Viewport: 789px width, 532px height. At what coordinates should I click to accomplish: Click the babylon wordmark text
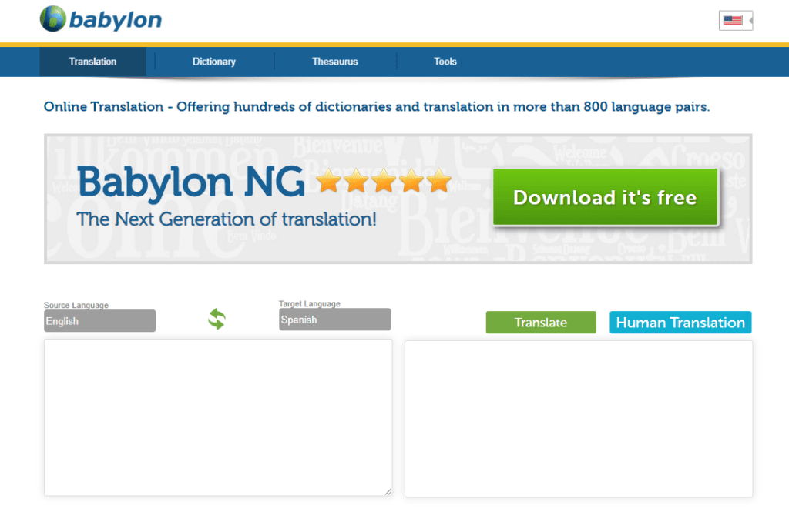[116, 20]
